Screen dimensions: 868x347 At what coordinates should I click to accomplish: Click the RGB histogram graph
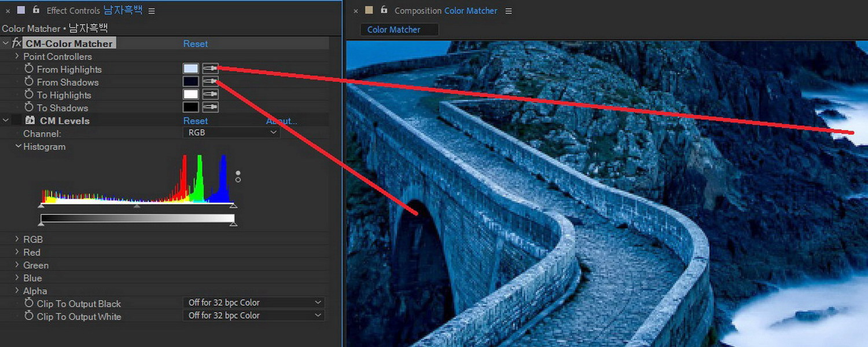pos(137,178)
